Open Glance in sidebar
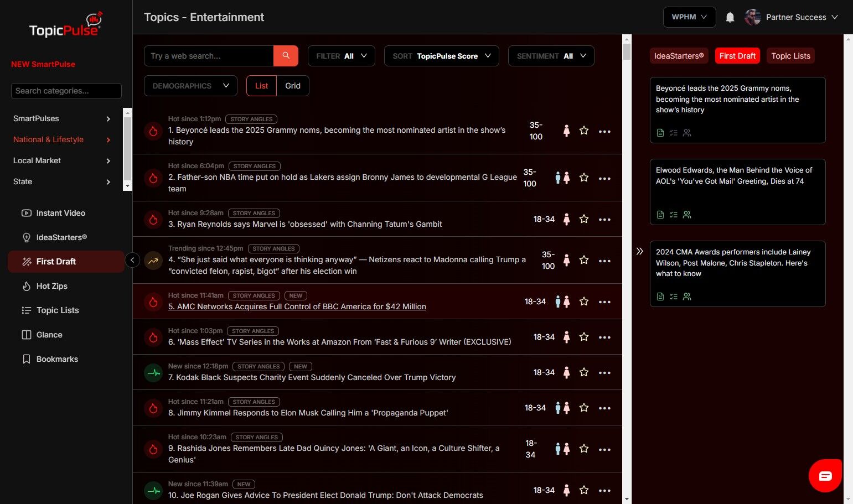Image resolution: width=853 pixels, height=504 pixels. coord(66,335)
